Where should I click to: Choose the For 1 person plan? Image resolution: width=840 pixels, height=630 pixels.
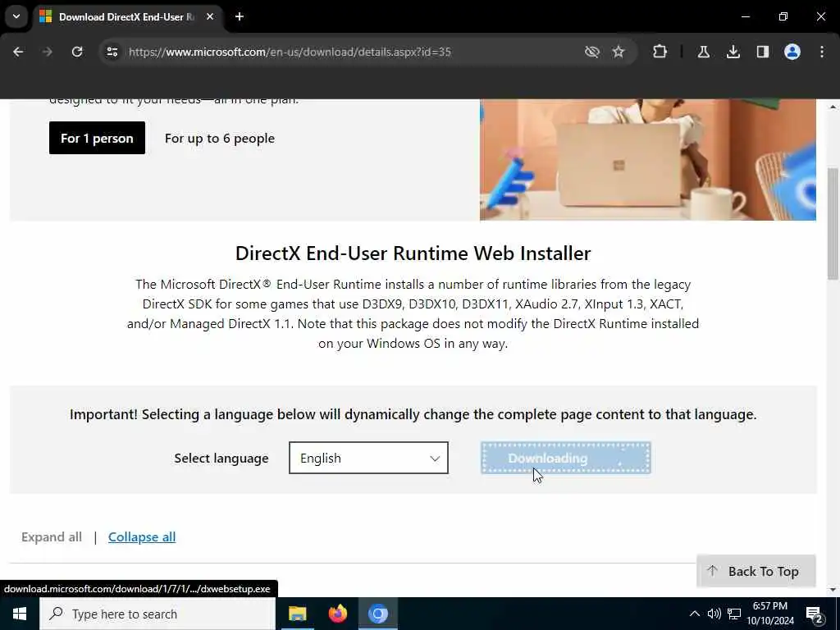97,138
